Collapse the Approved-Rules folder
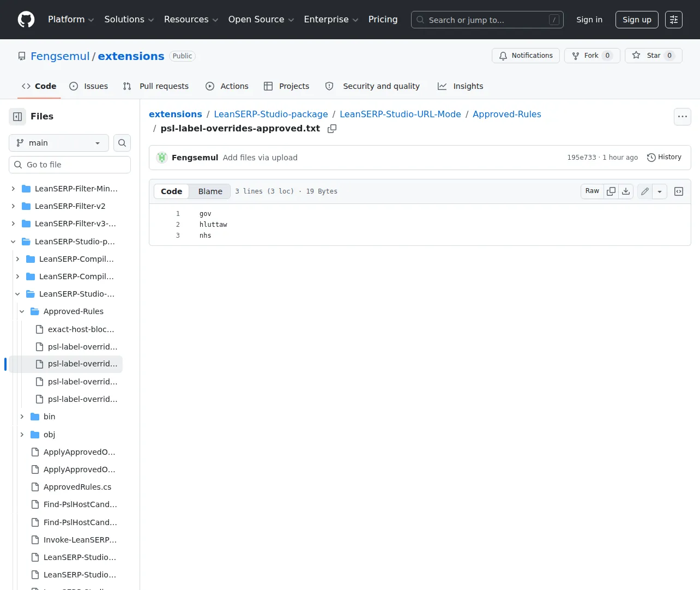The image size is (700, 590). tap(22, 311)
